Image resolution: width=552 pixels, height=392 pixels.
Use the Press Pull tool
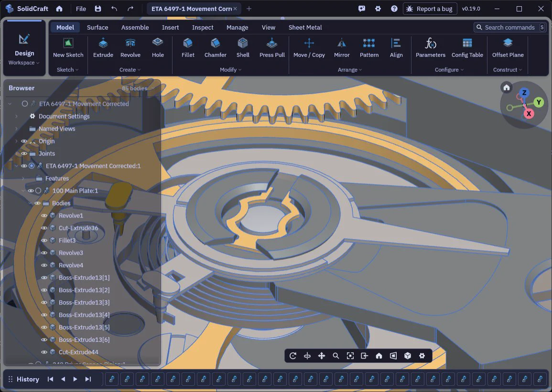[272, 48]
